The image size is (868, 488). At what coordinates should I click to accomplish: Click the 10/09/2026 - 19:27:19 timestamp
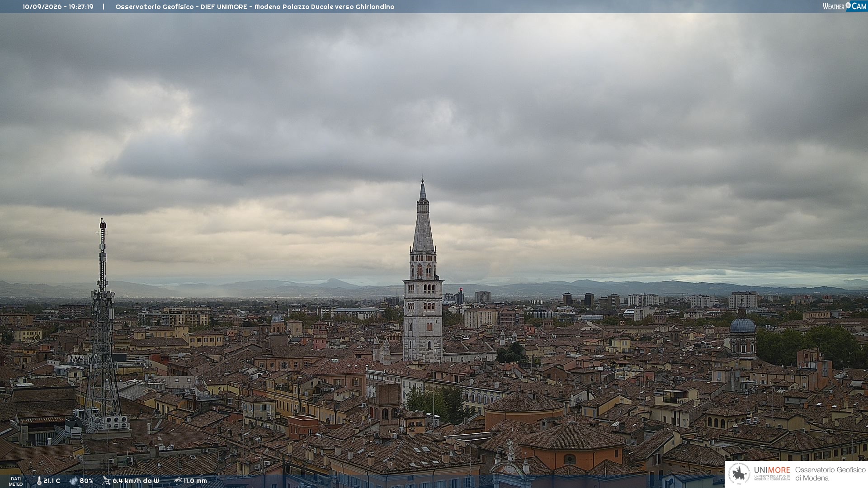point(58,7)
